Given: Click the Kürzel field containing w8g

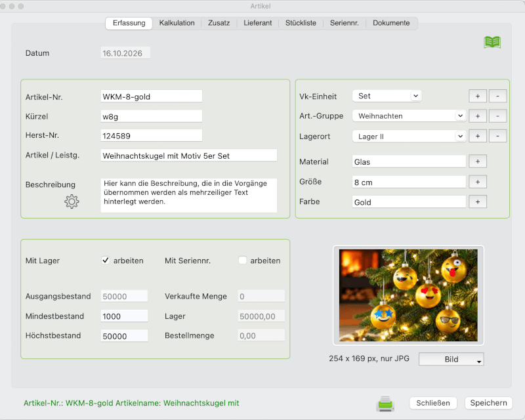Looking at the screenshot, I should click(x=152, y=116).
